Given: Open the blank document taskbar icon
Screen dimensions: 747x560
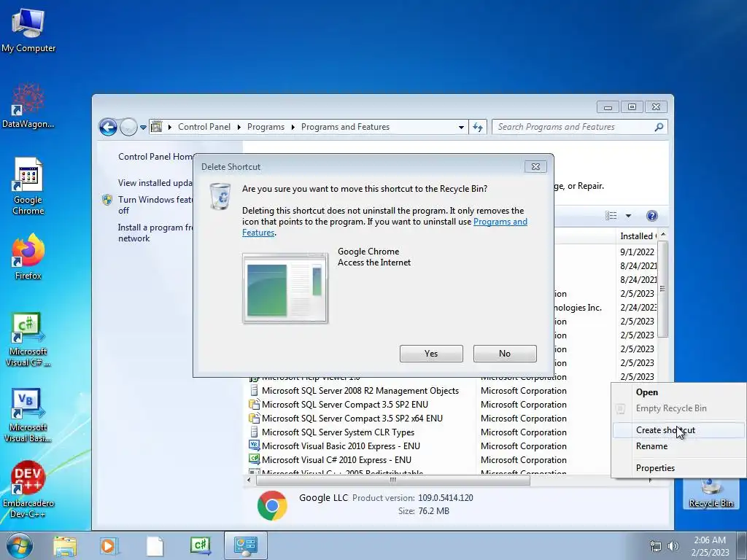Looking at the screenshot, I should 155,545.
